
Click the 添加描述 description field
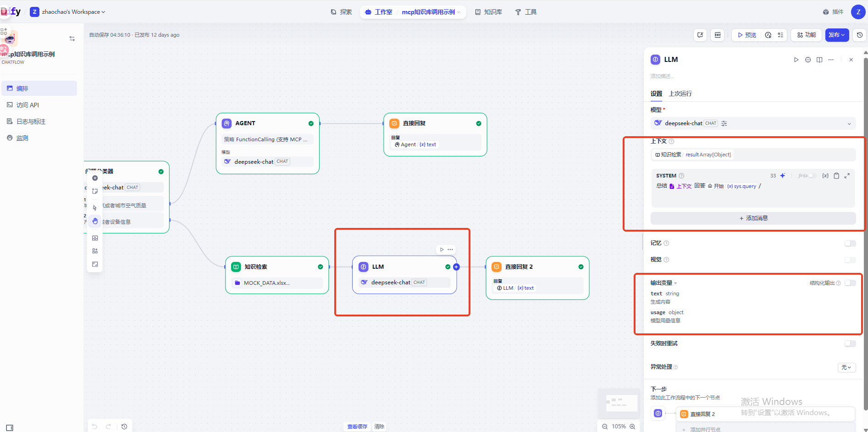tap(662, 76)
